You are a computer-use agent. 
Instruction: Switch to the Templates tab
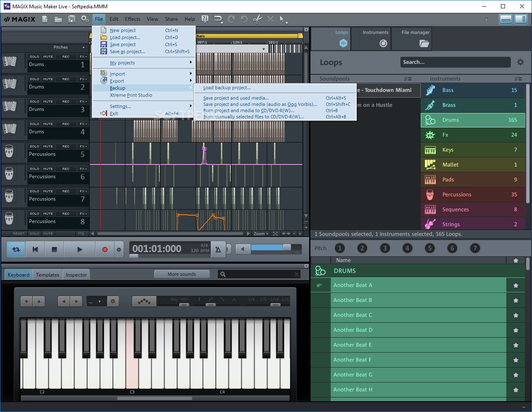48,275
